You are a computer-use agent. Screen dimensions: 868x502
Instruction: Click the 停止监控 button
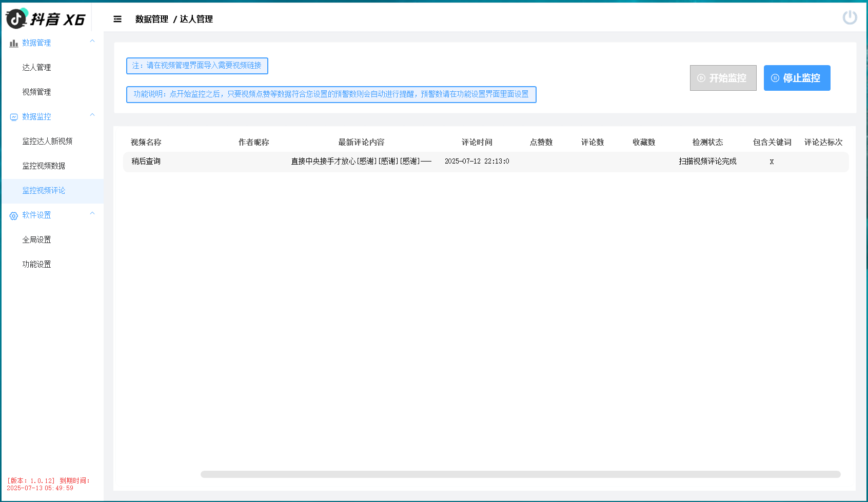pyautogui.click(x=797, y=78)
